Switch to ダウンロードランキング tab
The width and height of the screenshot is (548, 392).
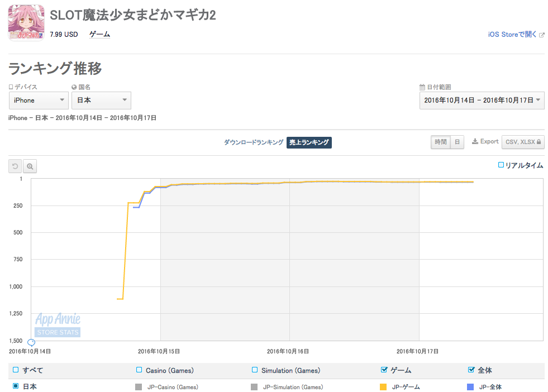[254, 142]
